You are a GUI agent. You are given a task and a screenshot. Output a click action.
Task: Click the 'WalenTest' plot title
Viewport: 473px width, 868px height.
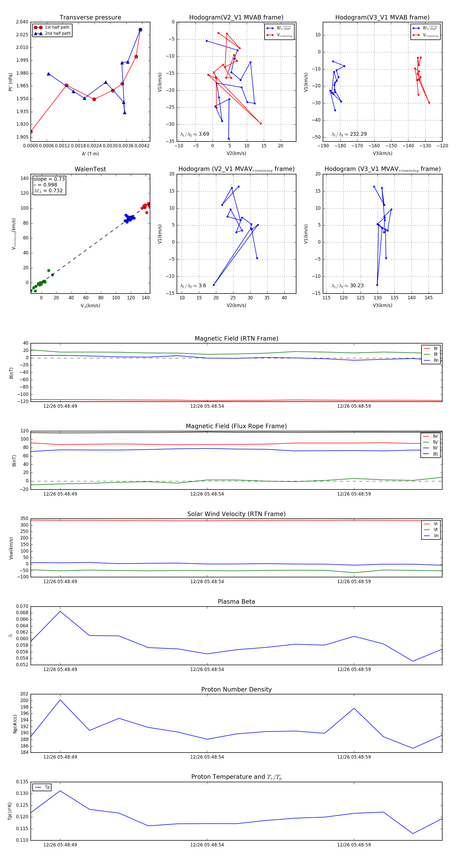pyautogui.click(x=90, y=169)
